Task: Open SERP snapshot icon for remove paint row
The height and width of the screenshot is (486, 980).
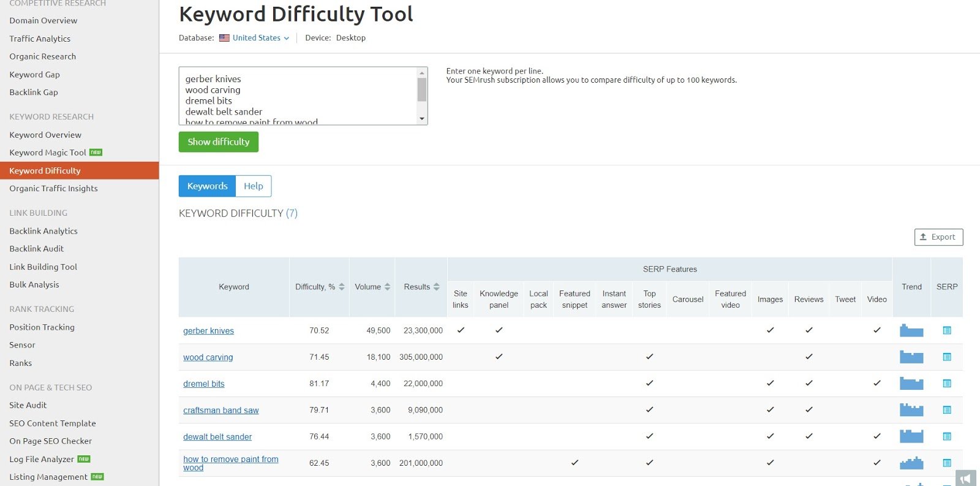Action: (x=947, y=463)
